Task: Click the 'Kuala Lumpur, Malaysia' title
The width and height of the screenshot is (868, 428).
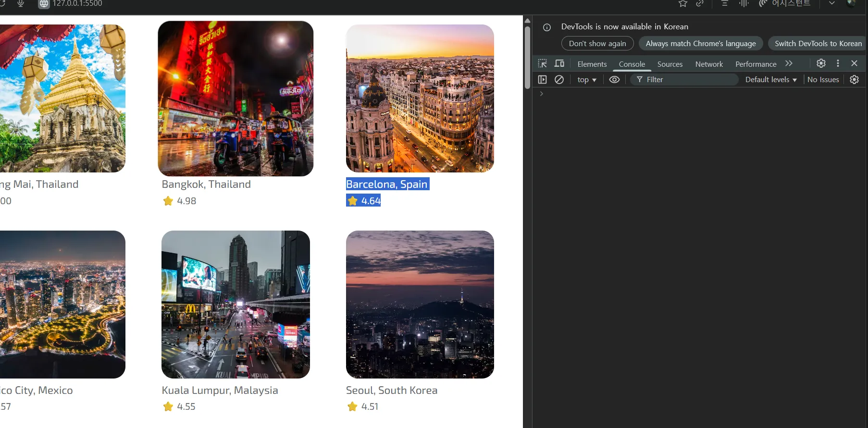Action: pyautogui.click(x=220, y=391)
